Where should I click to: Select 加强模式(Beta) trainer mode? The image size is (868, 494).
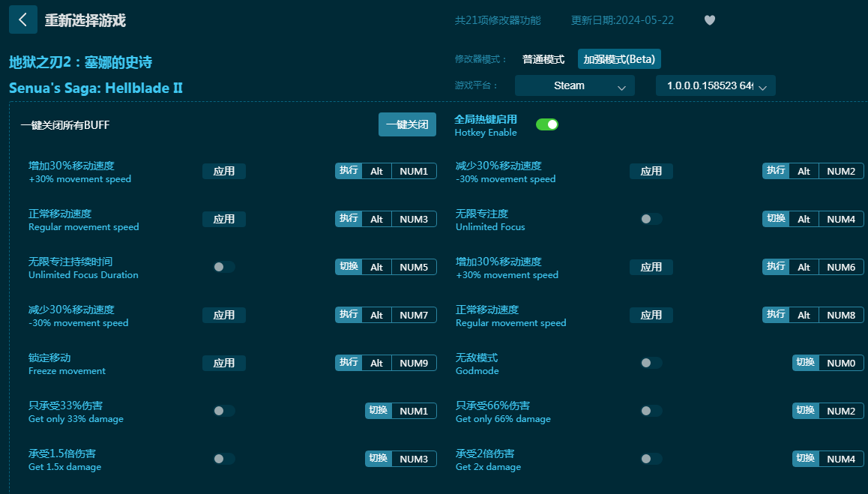(619, 59)
